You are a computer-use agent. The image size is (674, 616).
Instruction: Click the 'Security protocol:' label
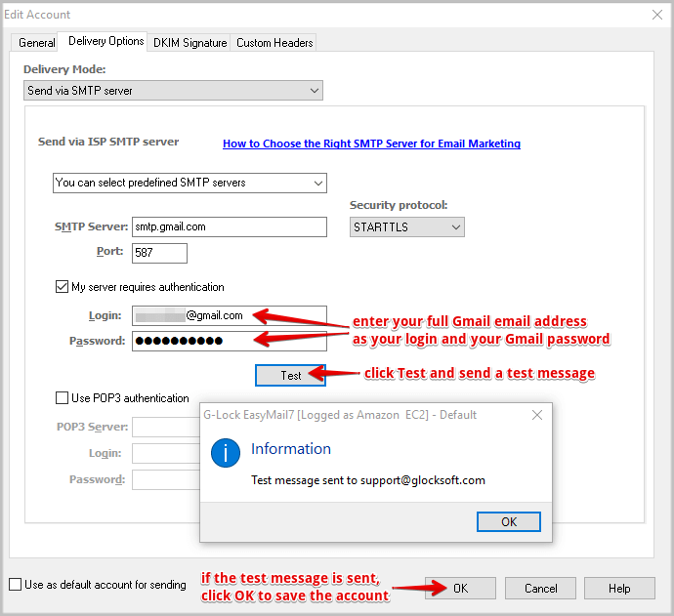click(x=399, y=205)
